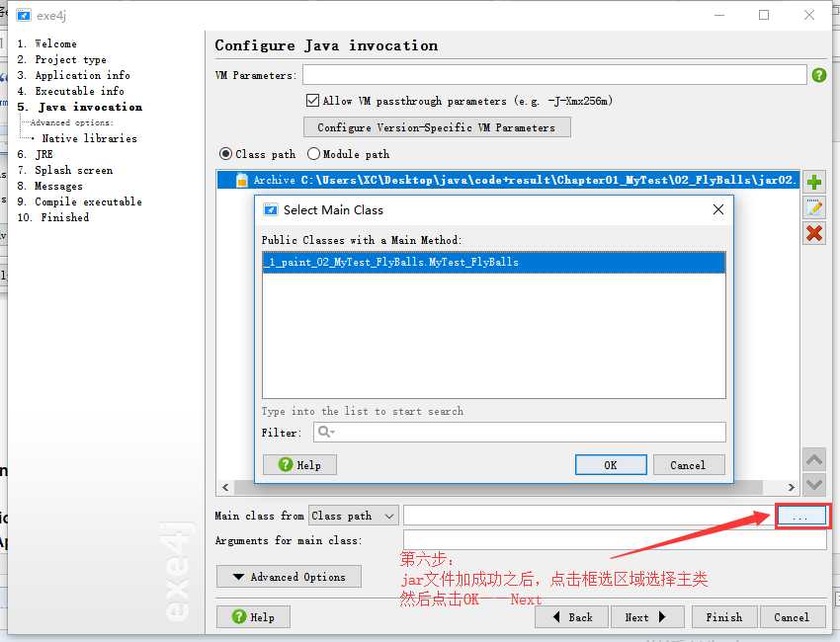Click the jar archive icon in classpath list
Screen dimensions: 840x642
pyautogui.click(x=242, y=181)
